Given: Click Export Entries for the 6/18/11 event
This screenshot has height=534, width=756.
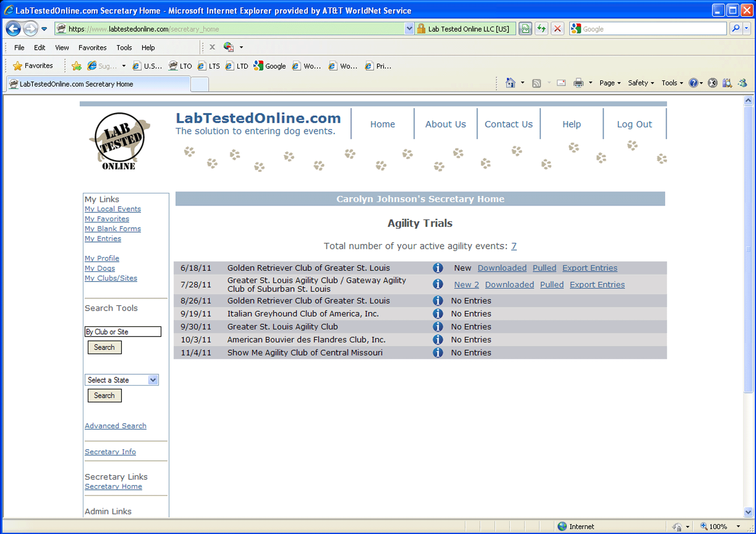Looking at the screenshot, I should click(x=590, y=268).
